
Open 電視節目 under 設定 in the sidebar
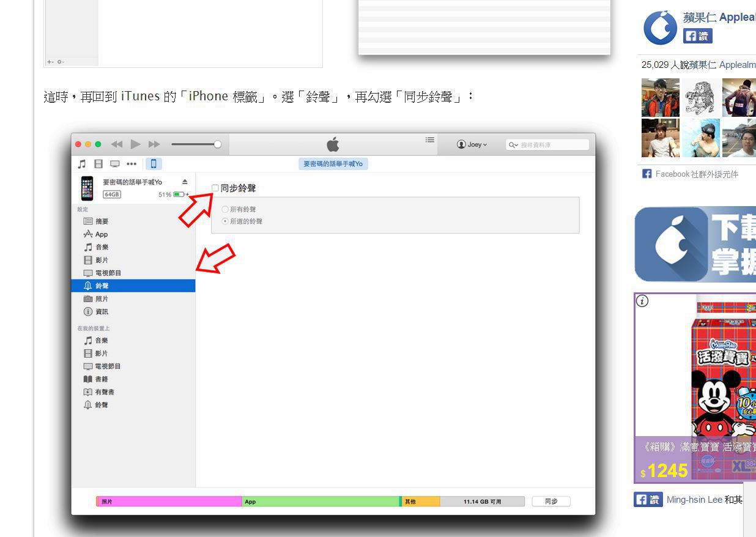(133, 273)
